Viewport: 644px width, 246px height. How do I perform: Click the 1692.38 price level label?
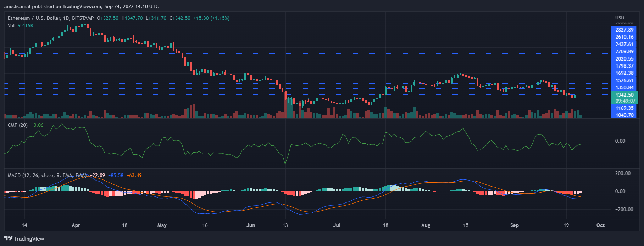point(624,73)
